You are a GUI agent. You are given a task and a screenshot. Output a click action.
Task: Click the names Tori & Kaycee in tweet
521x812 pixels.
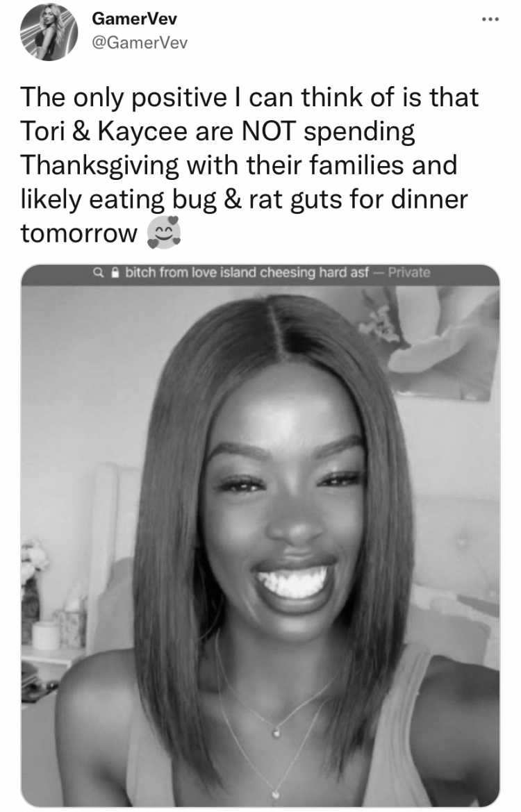104,131
